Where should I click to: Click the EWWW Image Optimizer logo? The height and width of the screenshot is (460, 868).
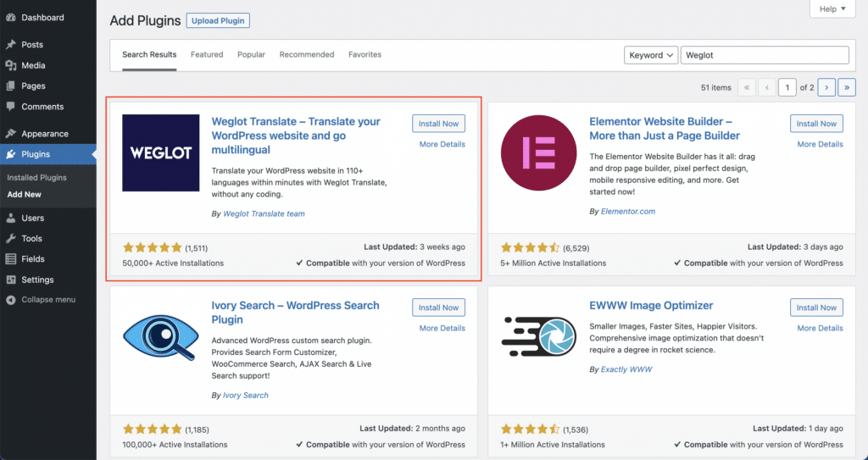[x=538, y=336]
